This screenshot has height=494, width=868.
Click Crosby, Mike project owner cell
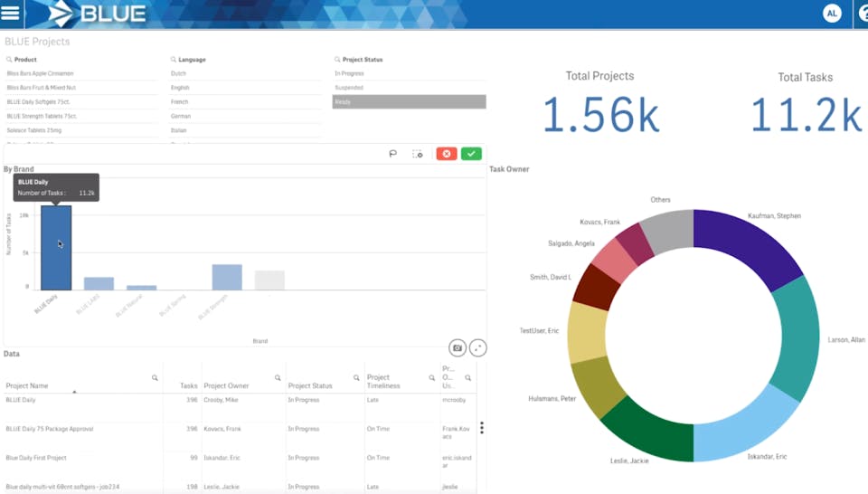(221, 400)
